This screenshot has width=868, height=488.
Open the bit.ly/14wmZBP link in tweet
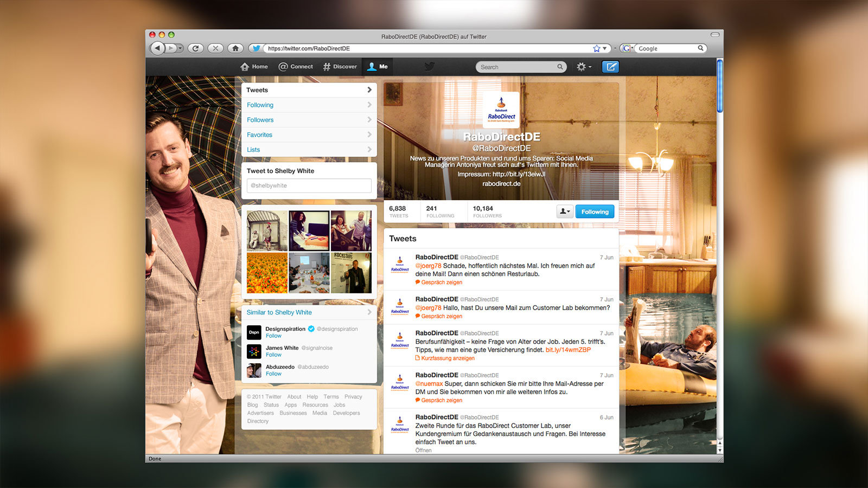568,350
